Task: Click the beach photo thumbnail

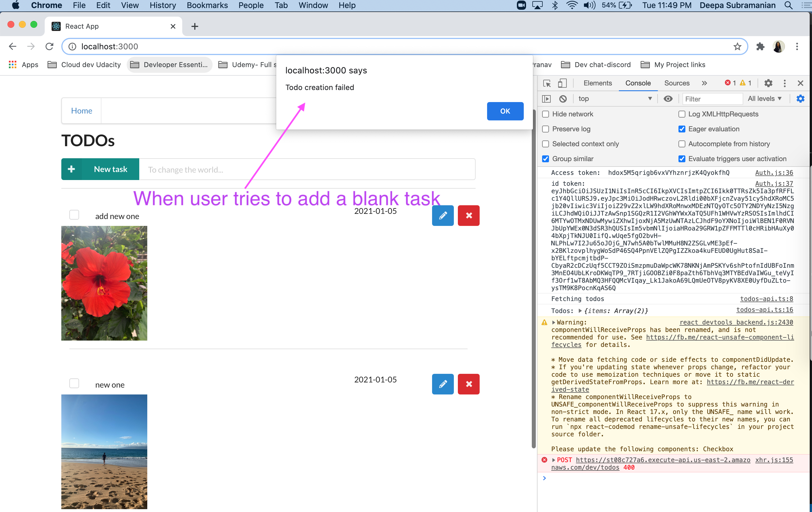Action: (x=104, y=451)
